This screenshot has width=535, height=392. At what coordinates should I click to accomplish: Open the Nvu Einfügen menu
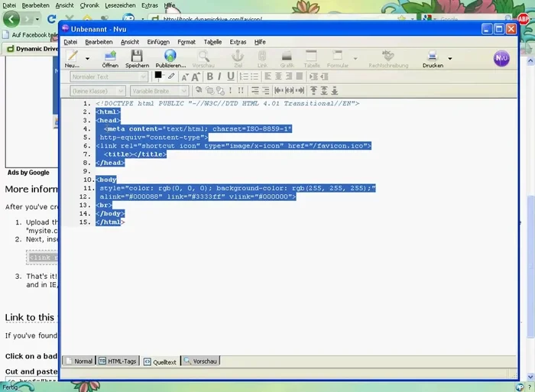[x=158, y=42]
